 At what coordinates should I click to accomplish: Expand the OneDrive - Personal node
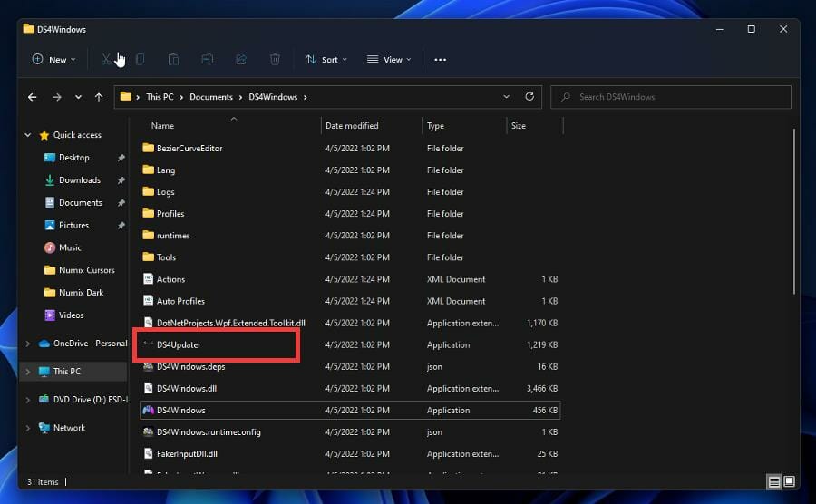(x=28, y=344)
